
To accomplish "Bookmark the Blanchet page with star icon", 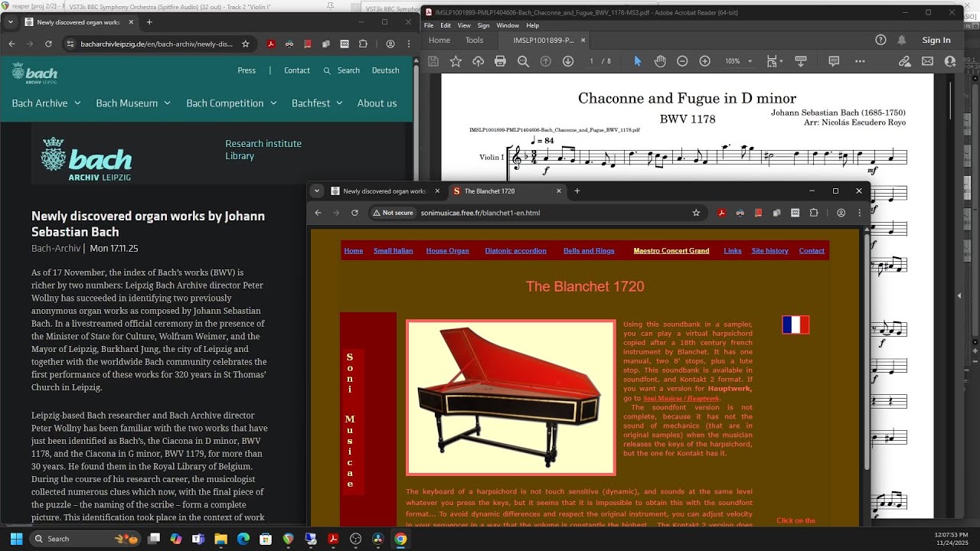I will 696,213.
